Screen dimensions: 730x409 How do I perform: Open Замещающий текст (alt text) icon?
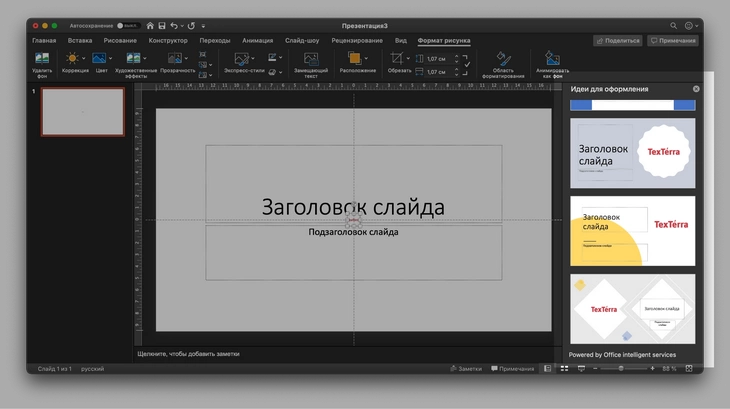tap(311, 59)
